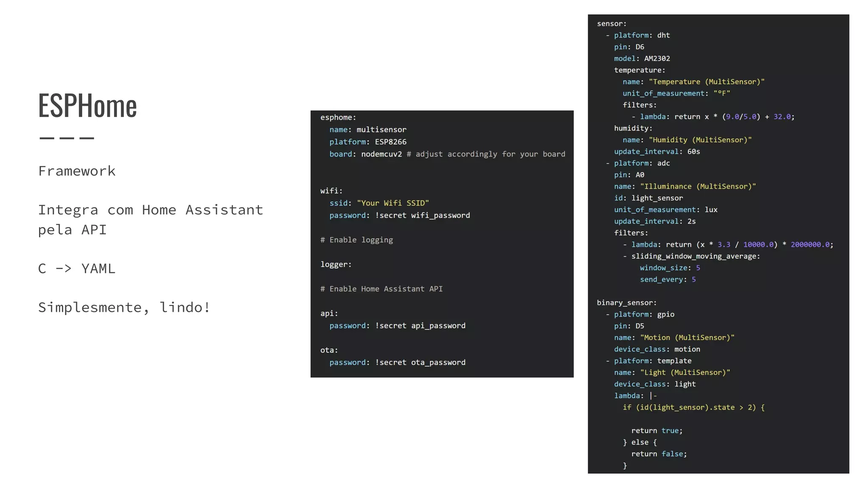Click the 'window_size: 5' line

point(670,268)
